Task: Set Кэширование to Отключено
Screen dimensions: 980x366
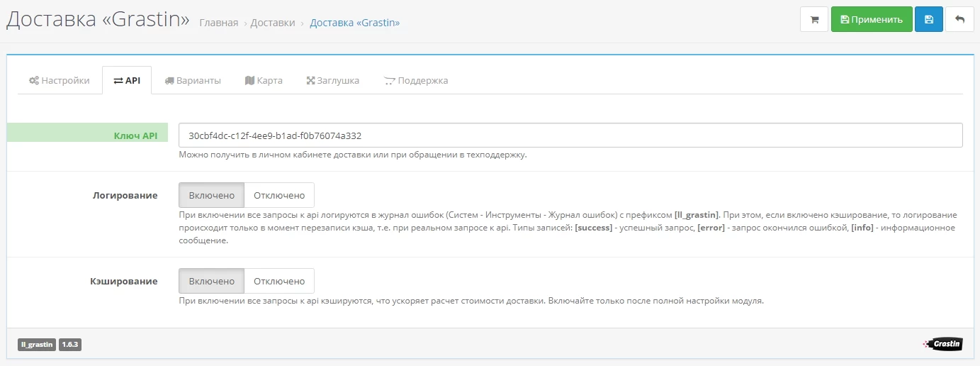Action: tap(279, 281)
